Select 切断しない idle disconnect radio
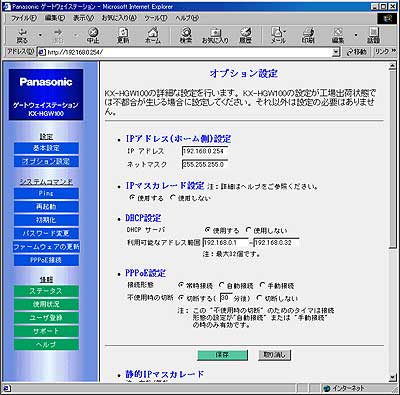This screenshot has height=395, width=400. point(259,298)
